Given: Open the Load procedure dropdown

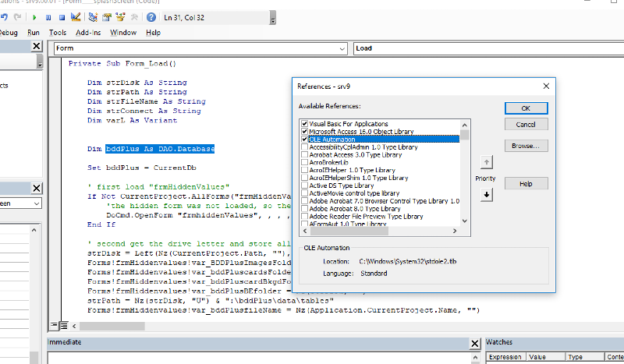Looking at the screenshot, I should [x=489, y=48].
